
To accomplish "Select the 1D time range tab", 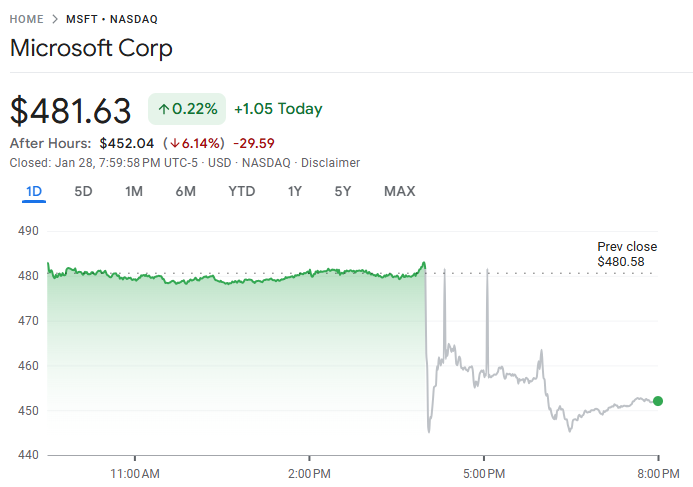I will (34, 191).
